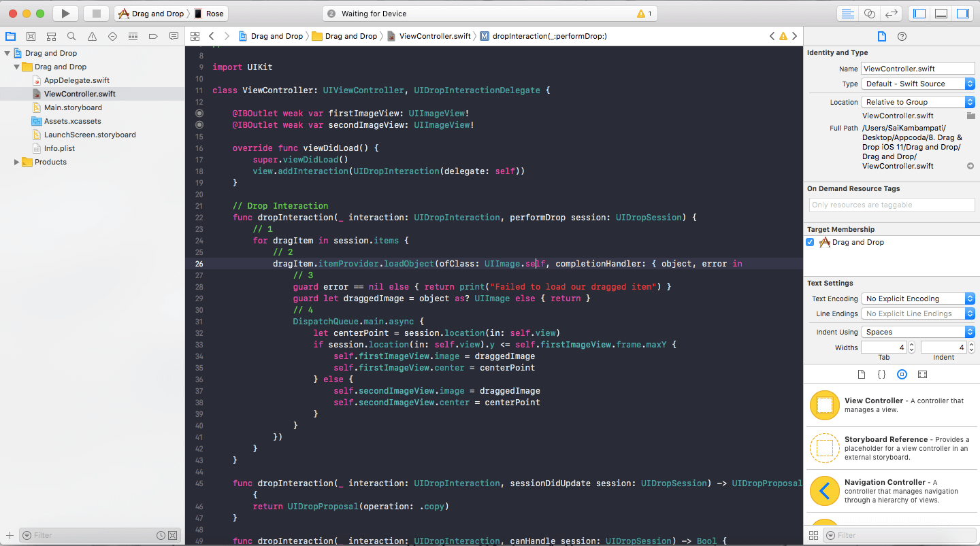Open the Issue navigator warning icon
This screenshot has height=546, width=980.
click(x=92, y=36)
